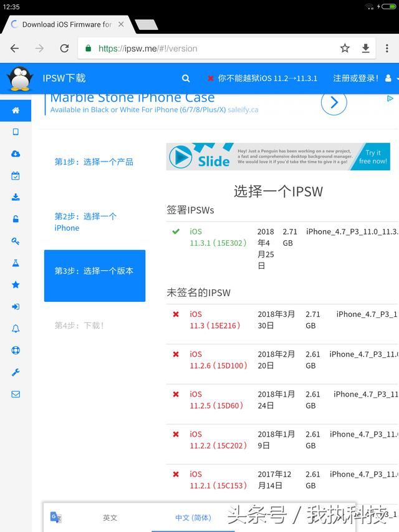The height and width of the screenshot is (532, 399).
Task: Close the Download iOS Firmware tab
Action: 121,24
